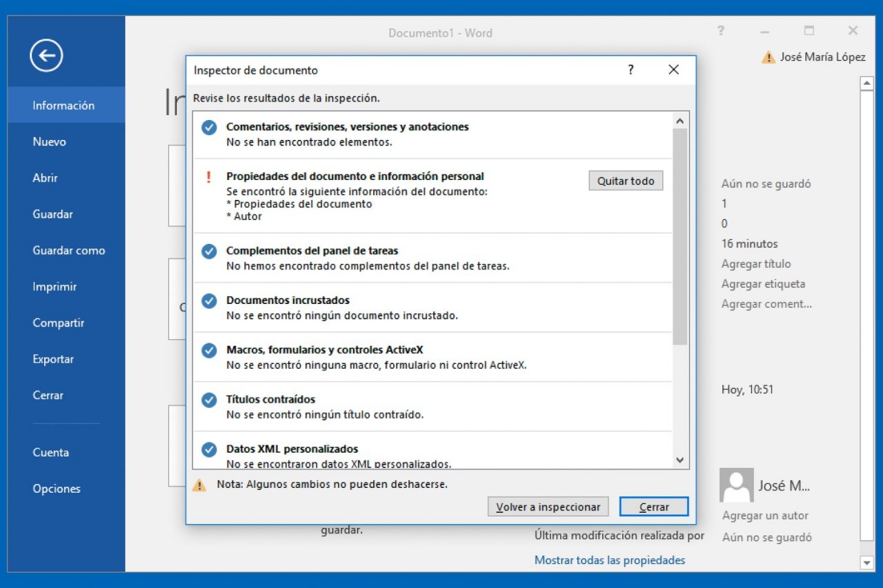Click Word window help question mark

(x=721, y=30)
